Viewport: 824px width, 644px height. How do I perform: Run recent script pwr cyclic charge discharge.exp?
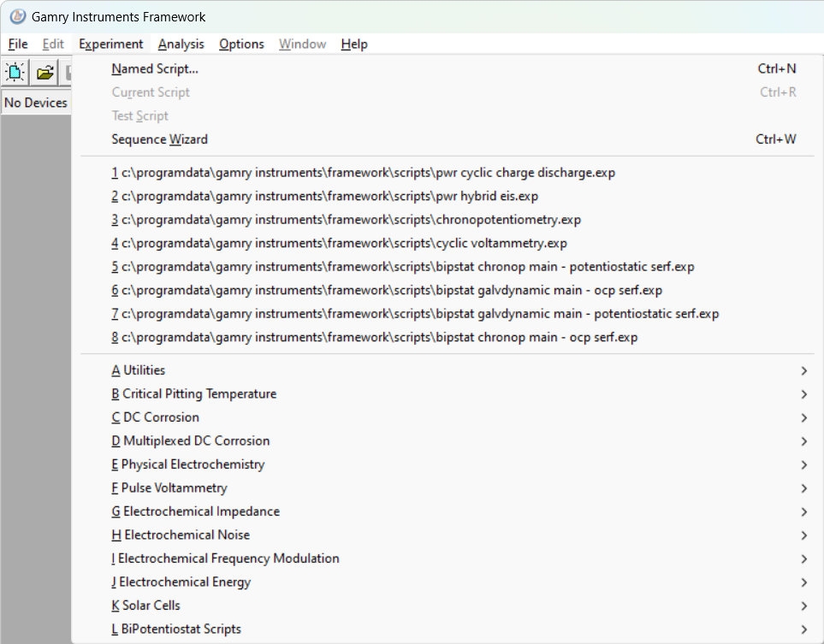(447, 173)
